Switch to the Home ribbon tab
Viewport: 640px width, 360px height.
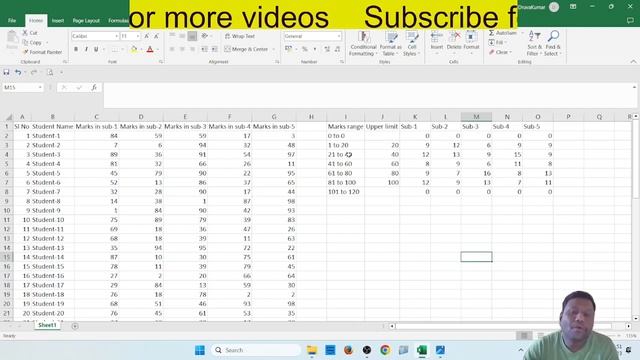[36, 20]
